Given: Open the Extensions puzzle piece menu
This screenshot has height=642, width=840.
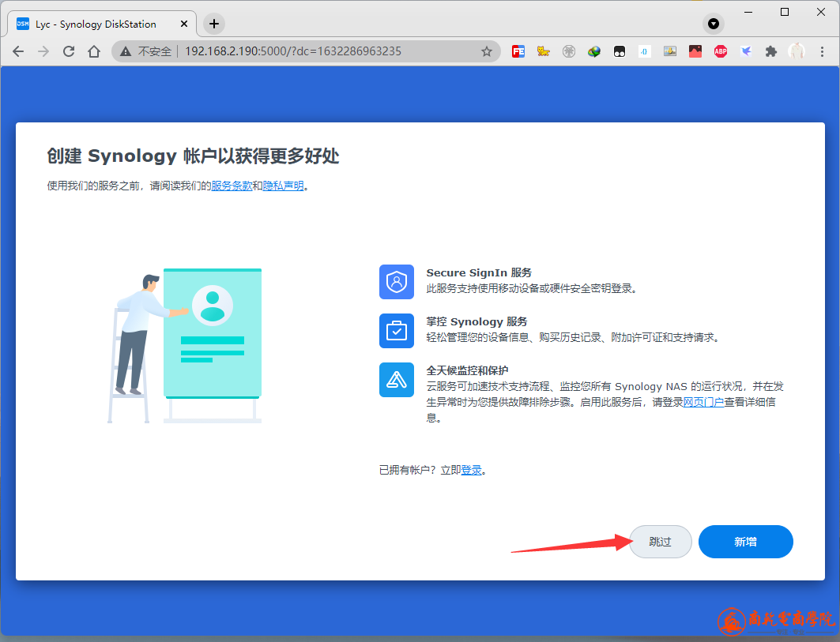Looking at the screenshot, I should (771, 51).
